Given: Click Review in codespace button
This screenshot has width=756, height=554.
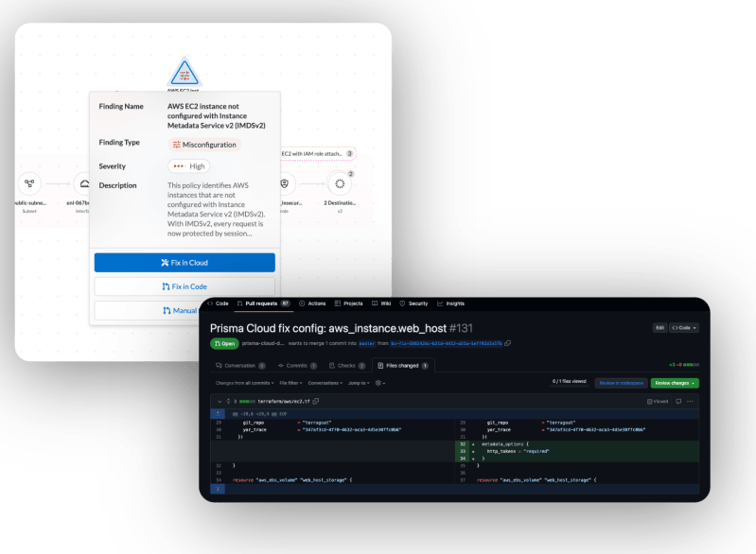Looking at the screenshot, I should 621,383.
